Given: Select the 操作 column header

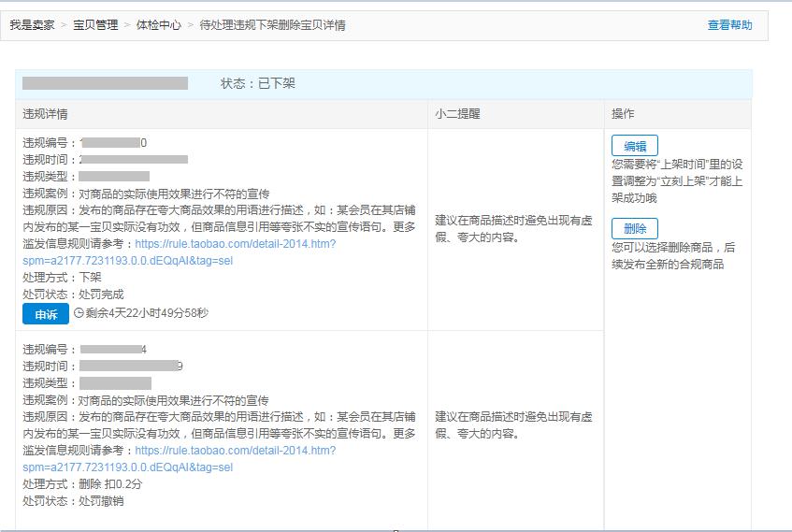Looking at the screenshot, I should tap(623, 114).
